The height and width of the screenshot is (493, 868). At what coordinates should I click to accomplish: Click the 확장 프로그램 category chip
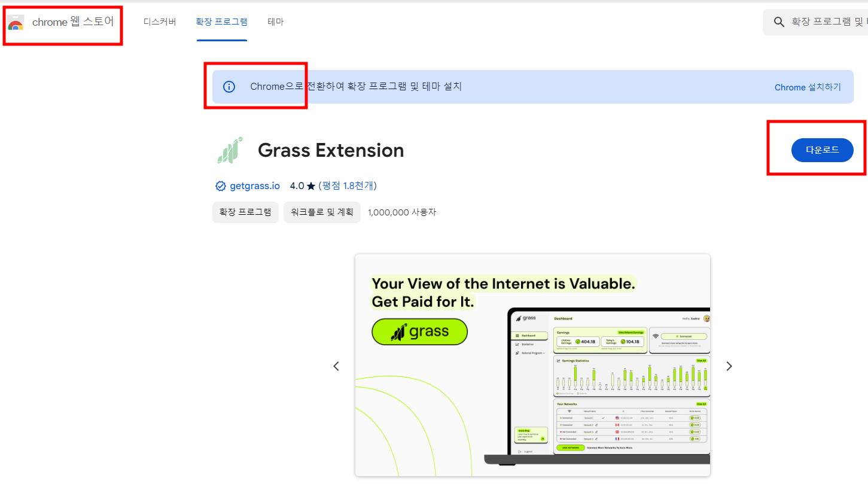[x=245, y=212]
